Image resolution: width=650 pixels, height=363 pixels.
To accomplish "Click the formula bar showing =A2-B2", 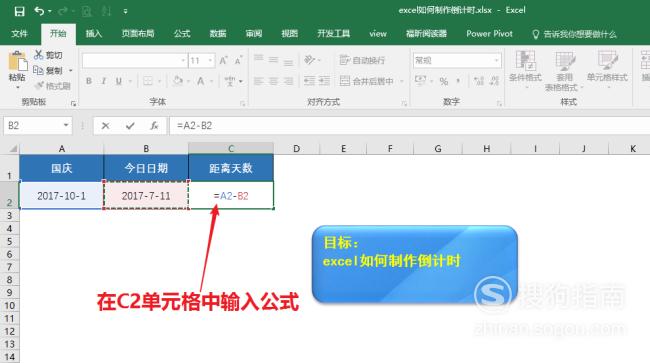I will pos(410,126).
